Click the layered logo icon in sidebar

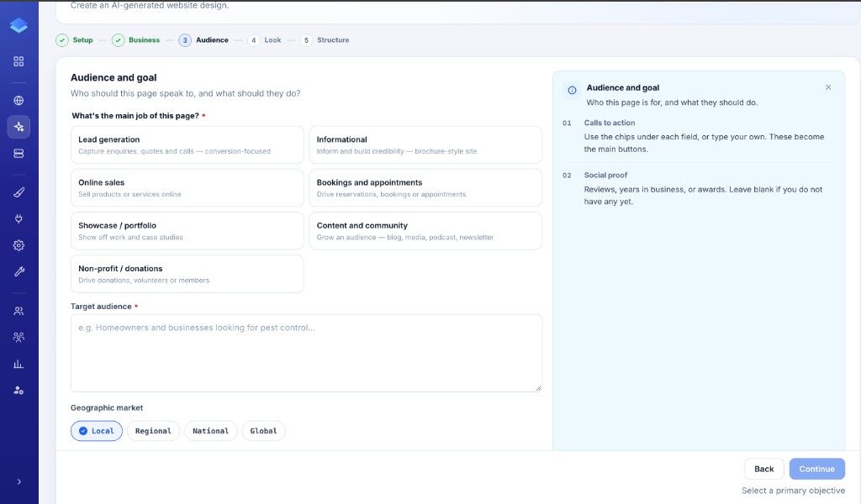point(18,25)
